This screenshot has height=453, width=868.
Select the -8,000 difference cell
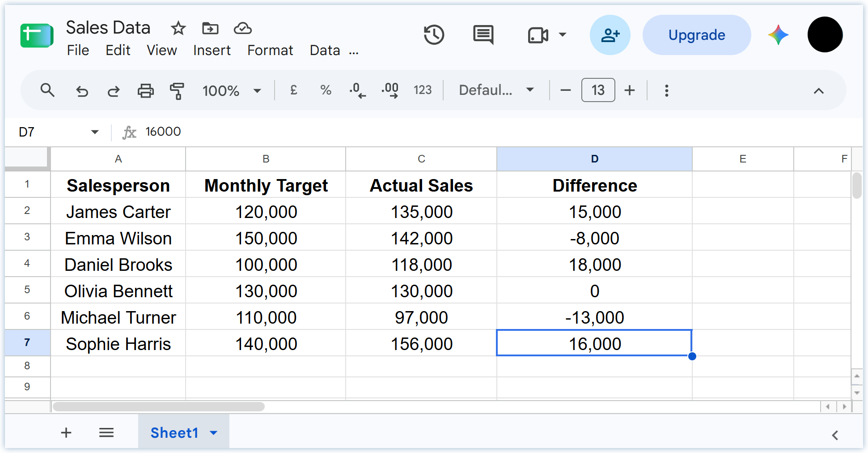594,238
